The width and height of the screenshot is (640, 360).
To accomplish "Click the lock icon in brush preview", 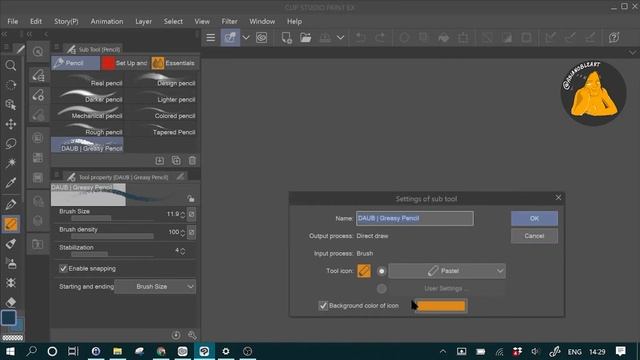I will click(x=191, y=198).
